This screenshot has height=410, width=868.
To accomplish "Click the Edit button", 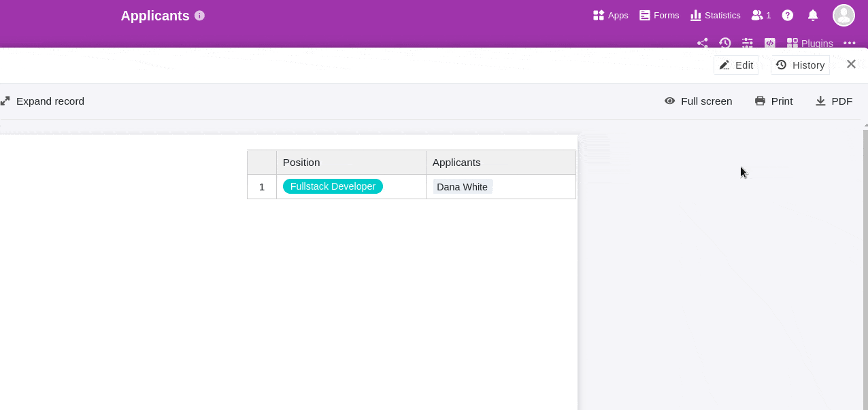I will pos(736,65).
